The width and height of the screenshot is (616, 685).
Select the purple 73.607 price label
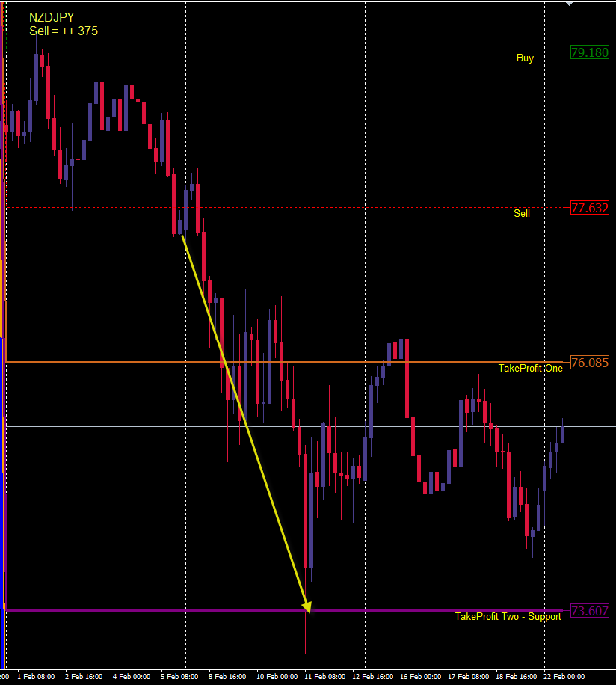click(x=590, y=611)
